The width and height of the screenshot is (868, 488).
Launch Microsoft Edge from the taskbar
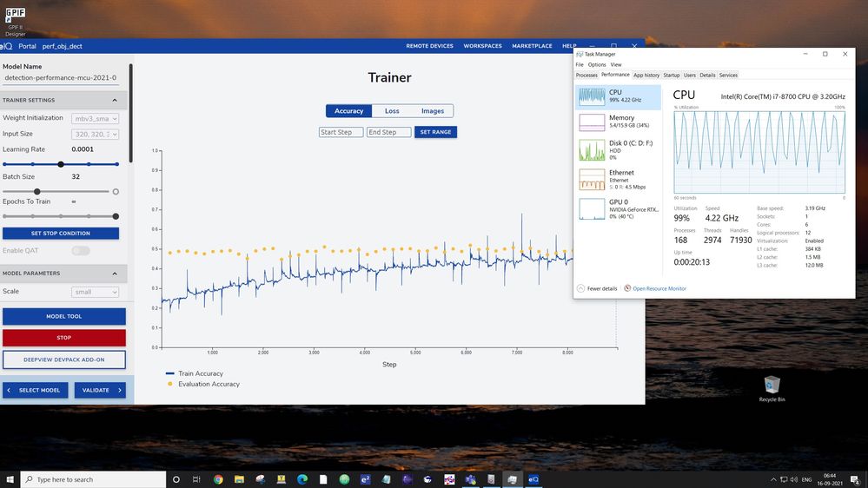pyautogui.click(x=302, y=479)
